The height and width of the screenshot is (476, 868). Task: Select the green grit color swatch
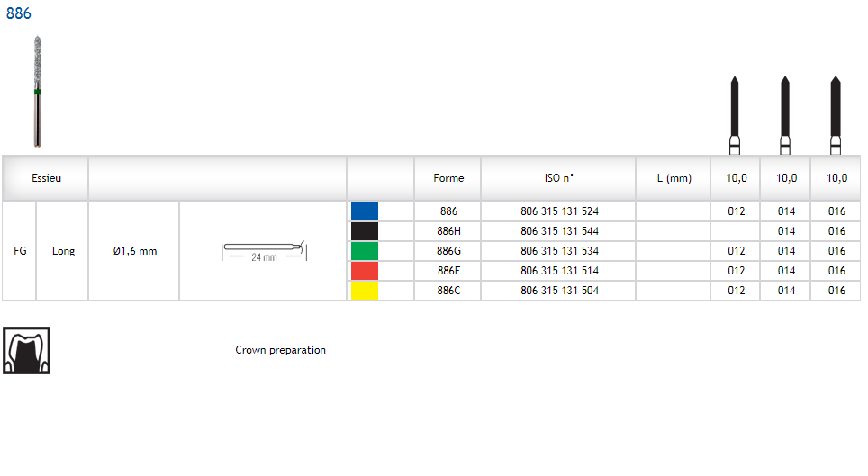(x=365, y=251)
